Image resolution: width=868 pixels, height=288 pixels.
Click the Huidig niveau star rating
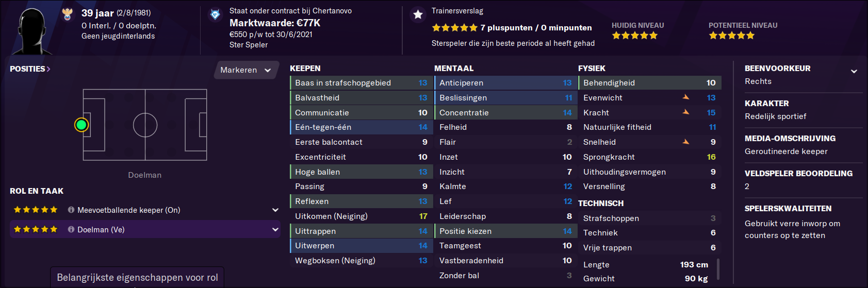(x=634, y=36)
